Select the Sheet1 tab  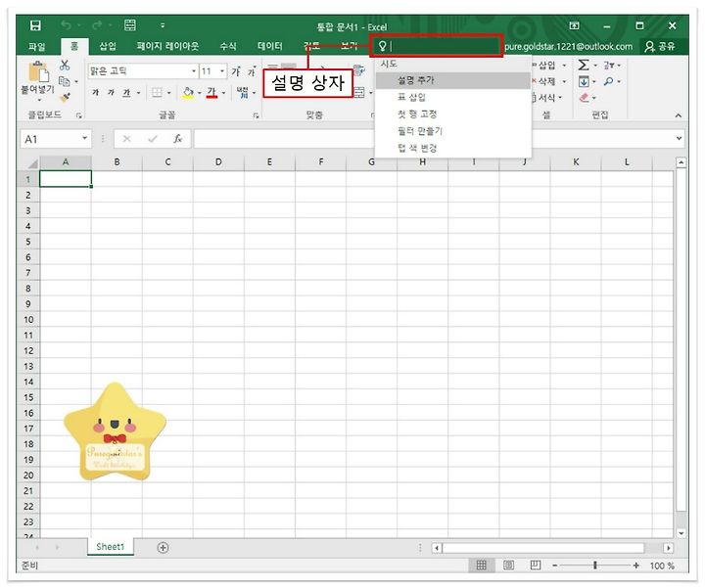click(110, 547)
